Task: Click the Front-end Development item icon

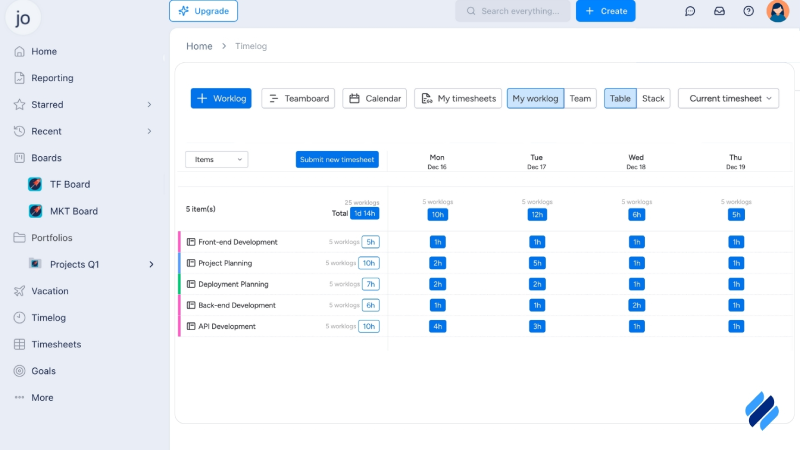Action: coord(191,242)
